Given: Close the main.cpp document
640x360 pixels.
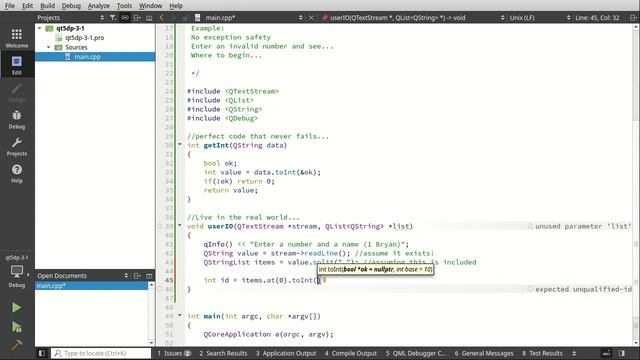Looking at the screenshot, I should coord(311,18).
